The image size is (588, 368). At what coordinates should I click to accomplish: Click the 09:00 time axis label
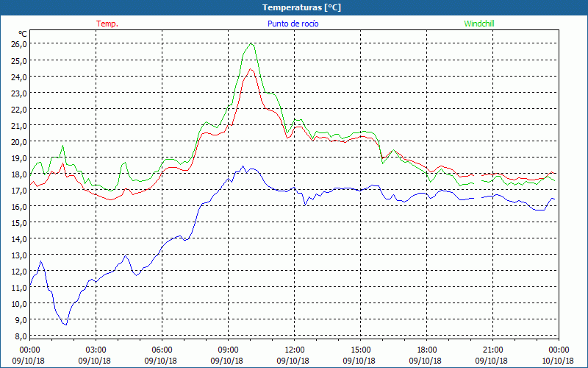click(x=228, y=350)
